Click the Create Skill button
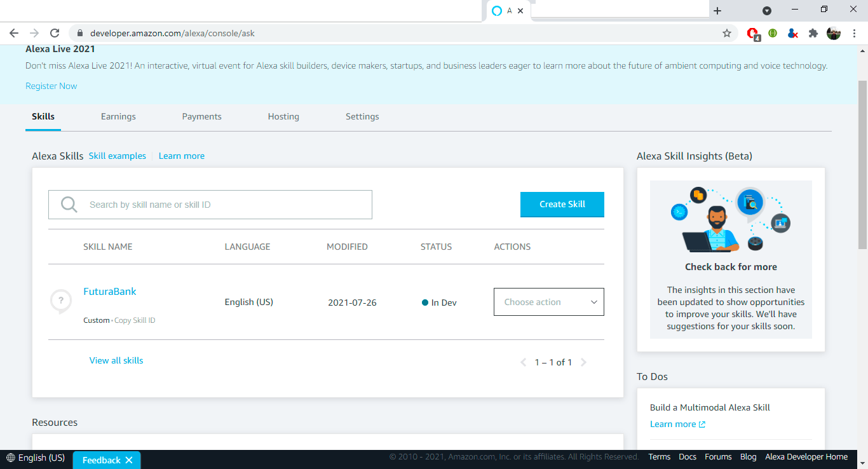868x469 pixels. click(x=562, y=204)
